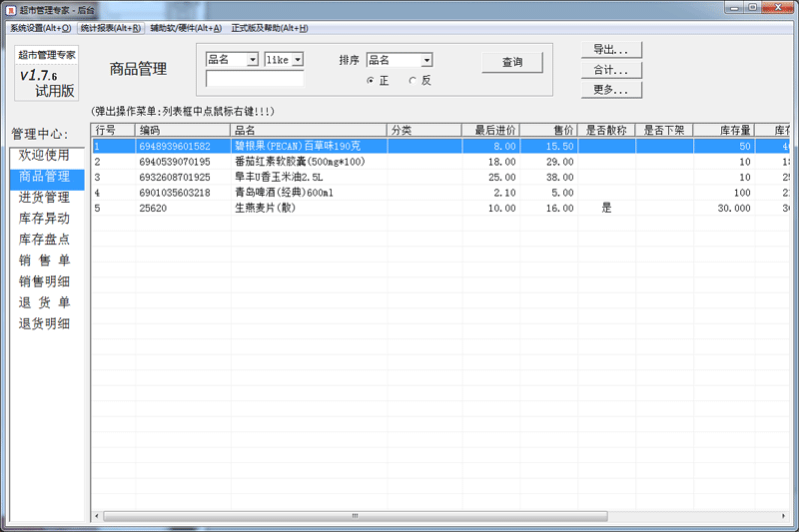
Task: Click horizontal scrollbar left arrow
Action: click(97, 516)
